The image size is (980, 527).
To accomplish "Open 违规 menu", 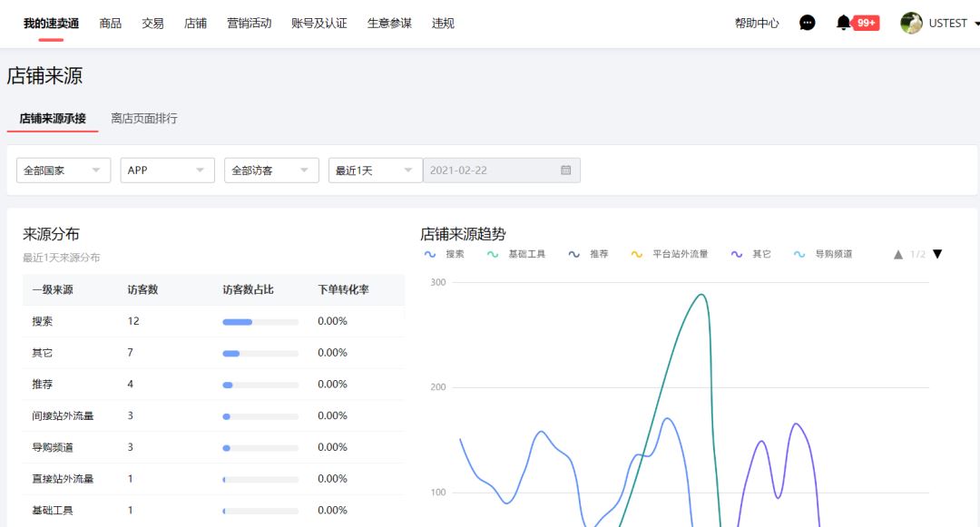I will [443, 23].
